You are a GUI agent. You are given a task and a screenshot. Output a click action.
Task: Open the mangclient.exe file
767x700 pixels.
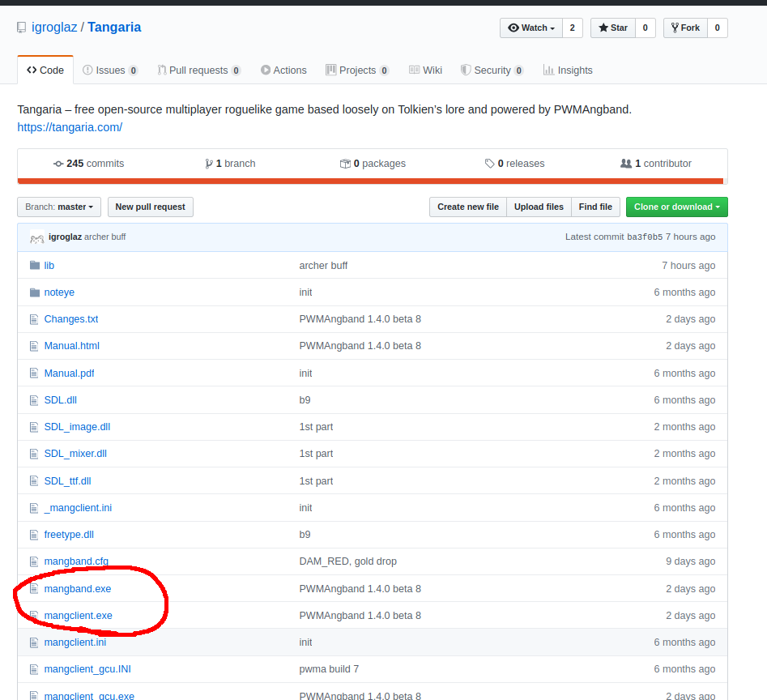coord(79,616)
